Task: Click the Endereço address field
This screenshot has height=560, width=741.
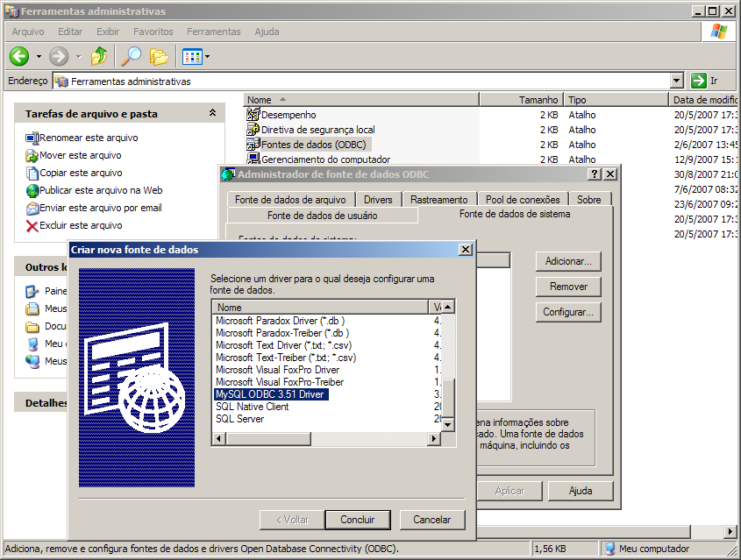Action: (x=361, y=82)
